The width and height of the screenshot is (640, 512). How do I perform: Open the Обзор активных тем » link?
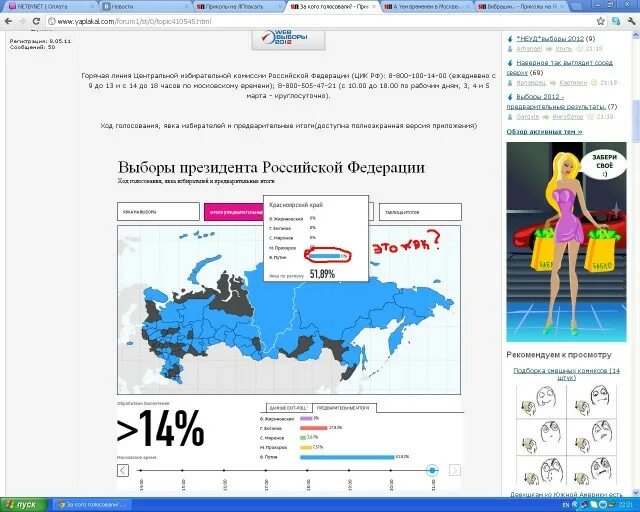point(544,132)
